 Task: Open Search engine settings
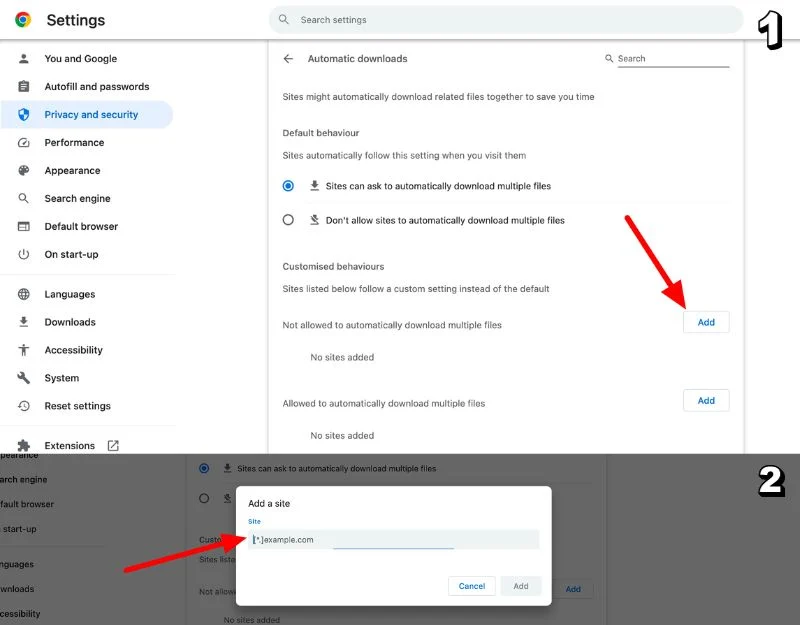[x=77, y=198]
